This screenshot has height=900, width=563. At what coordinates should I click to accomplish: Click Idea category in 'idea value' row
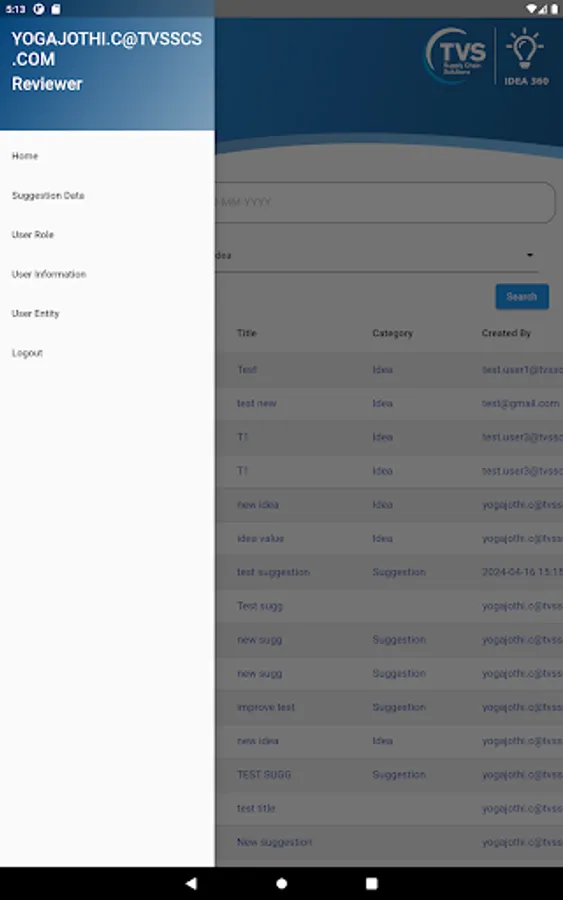[x=382, y=538]
